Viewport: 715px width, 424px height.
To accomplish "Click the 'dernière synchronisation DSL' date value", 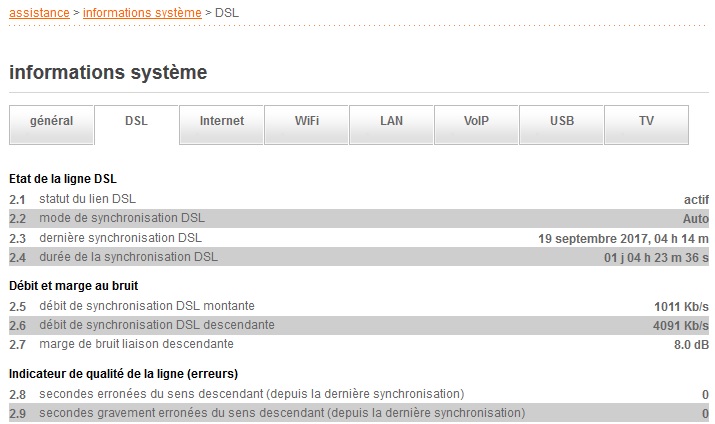I will tap(623, 238).
